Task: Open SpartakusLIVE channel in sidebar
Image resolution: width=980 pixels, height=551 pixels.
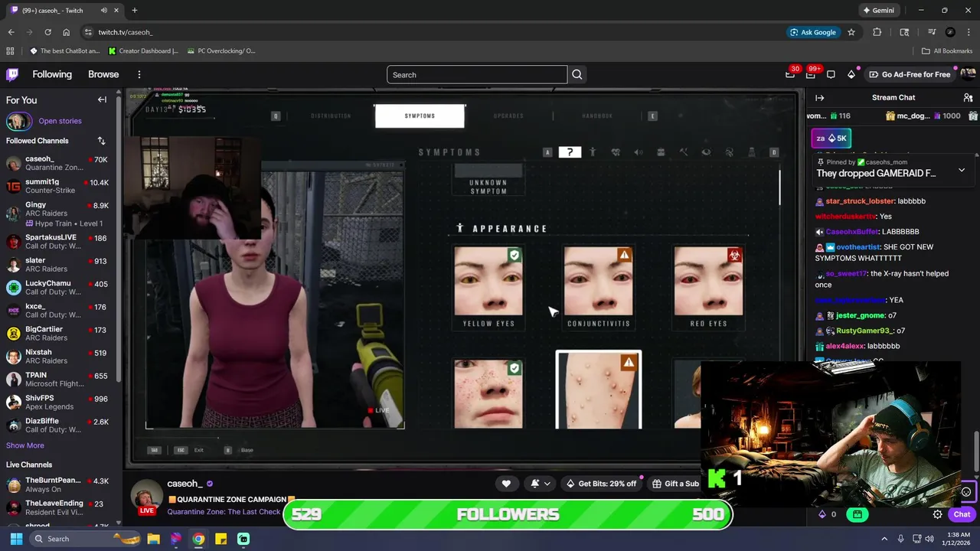Action: (57, 242)
